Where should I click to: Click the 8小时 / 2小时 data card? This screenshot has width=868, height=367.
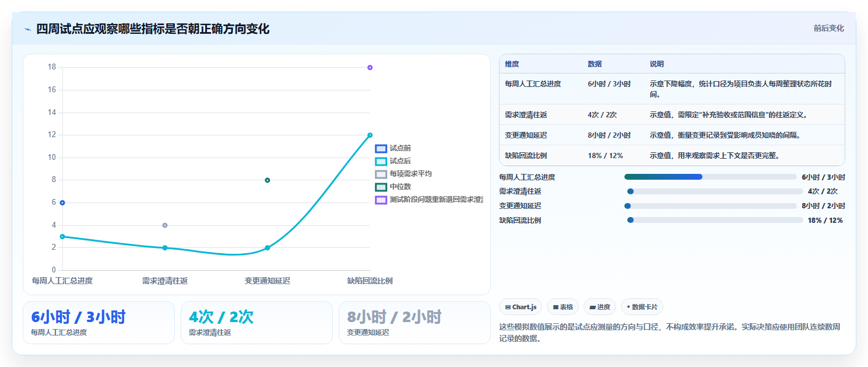(x=414, y=323)
